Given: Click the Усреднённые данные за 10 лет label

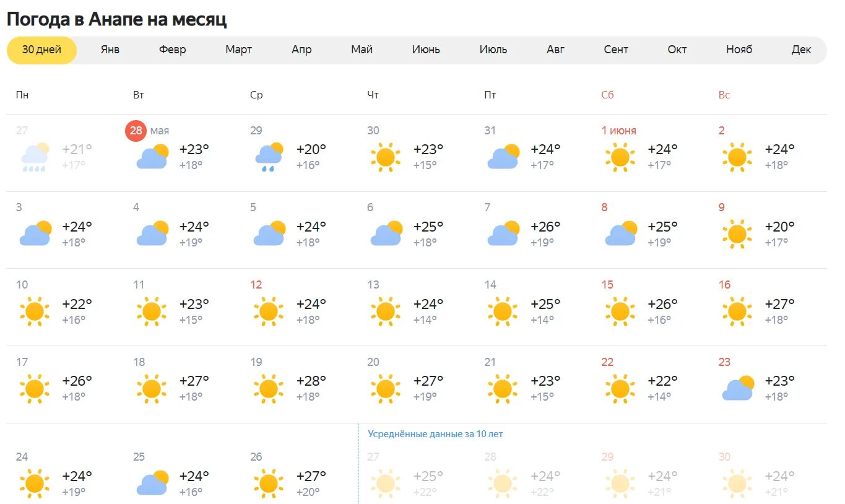Looking at the screenshot, I should (435, 434).
